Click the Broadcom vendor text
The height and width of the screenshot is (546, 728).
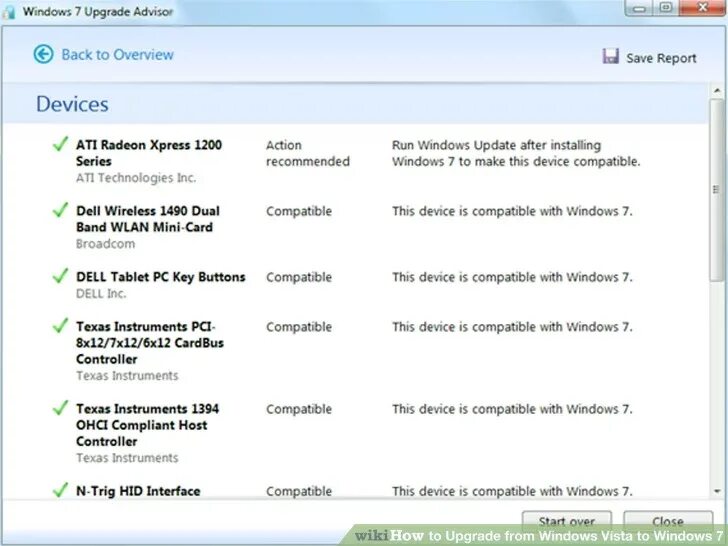pos(105,244)
